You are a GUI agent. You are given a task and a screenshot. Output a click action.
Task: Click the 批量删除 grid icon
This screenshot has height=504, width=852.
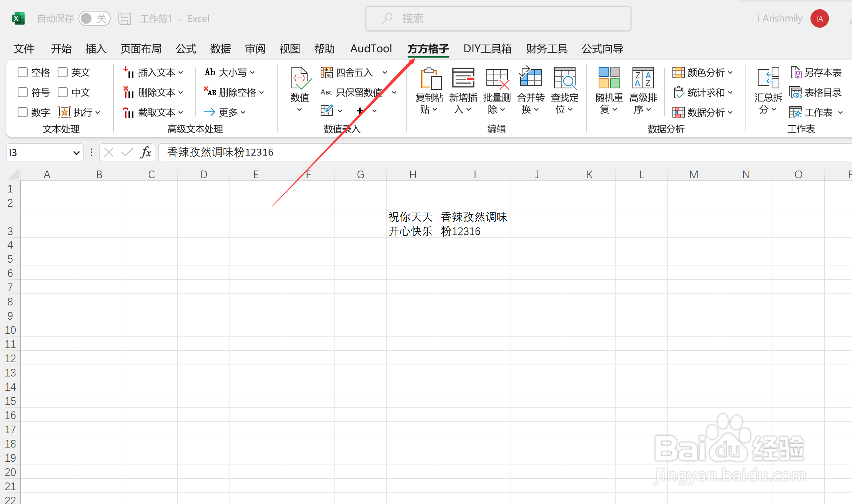point(497,78)
